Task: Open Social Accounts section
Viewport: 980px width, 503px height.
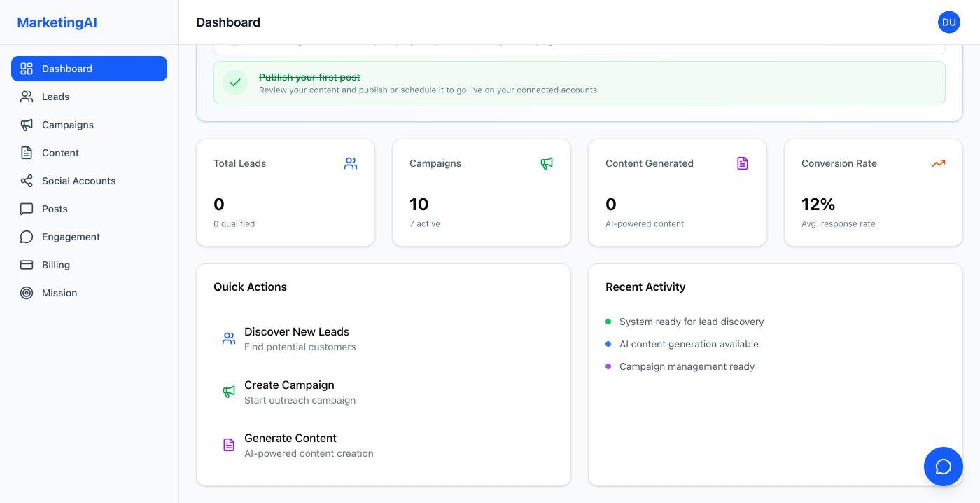Action: [89, 181]
